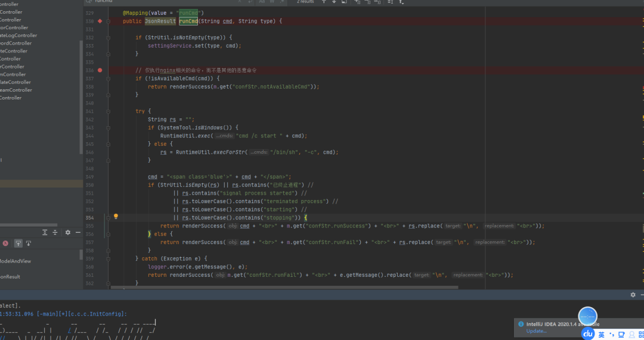644x340 pixels.
Task: Click settingService on line 333
Action: point(169,46)
